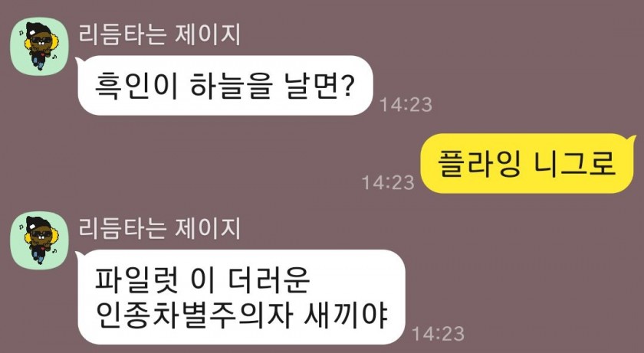Click the word '하늘을' in the first bubble
The image size is (644, 353).
tap(232, 85)
